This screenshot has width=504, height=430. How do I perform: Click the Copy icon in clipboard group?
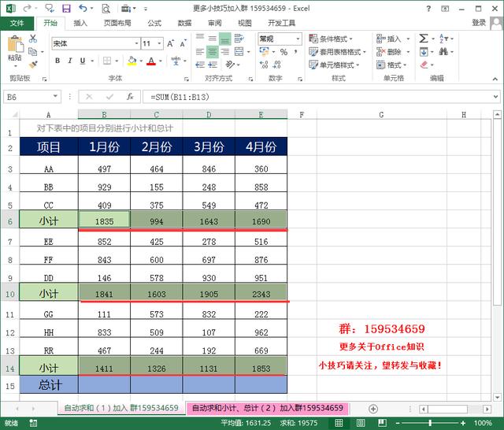click(x=32, y=51)
